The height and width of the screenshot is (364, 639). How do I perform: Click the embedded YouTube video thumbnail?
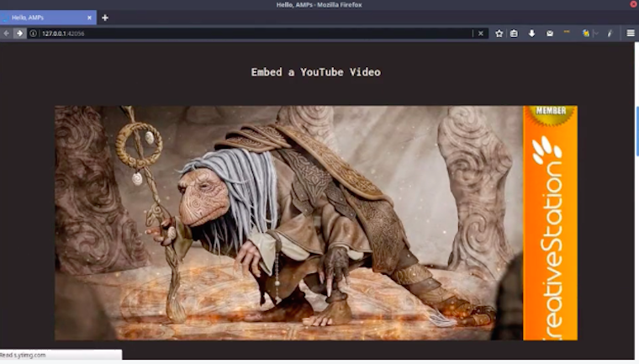(316, 223)
